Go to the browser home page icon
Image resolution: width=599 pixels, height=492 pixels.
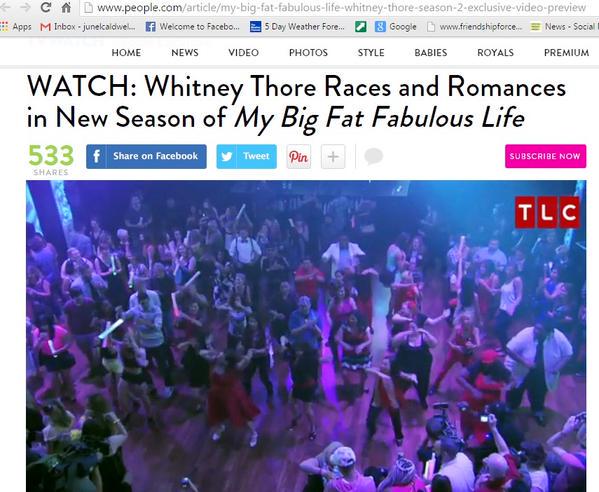click(x=66, y=7)
